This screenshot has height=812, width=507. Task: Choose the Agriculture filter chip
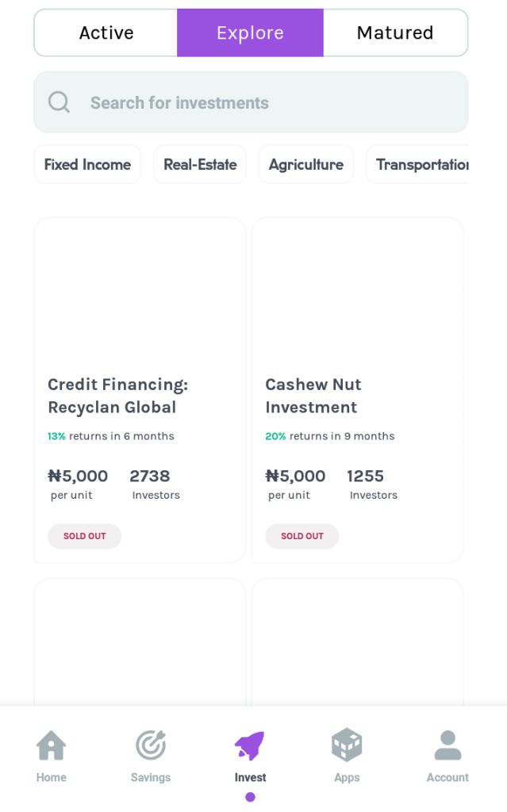(x=306, y=165)
